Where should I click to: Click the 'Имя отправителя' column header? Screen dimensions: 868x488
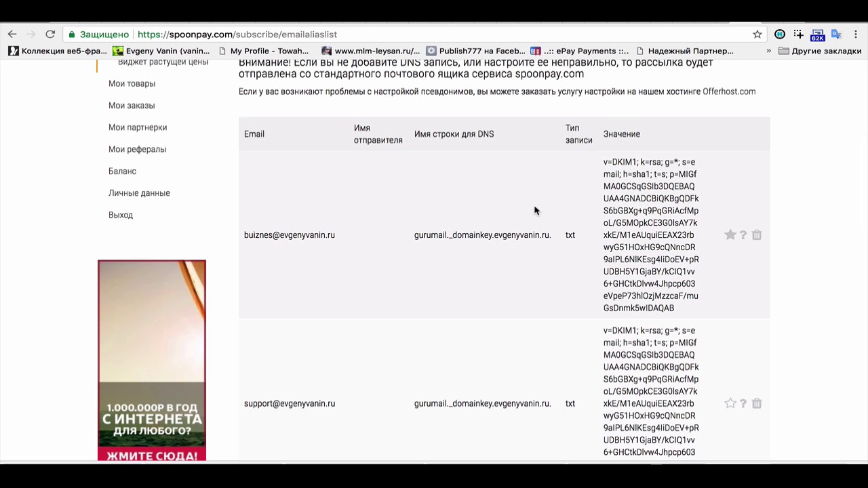pyautogui.click(x=378, y=134)
